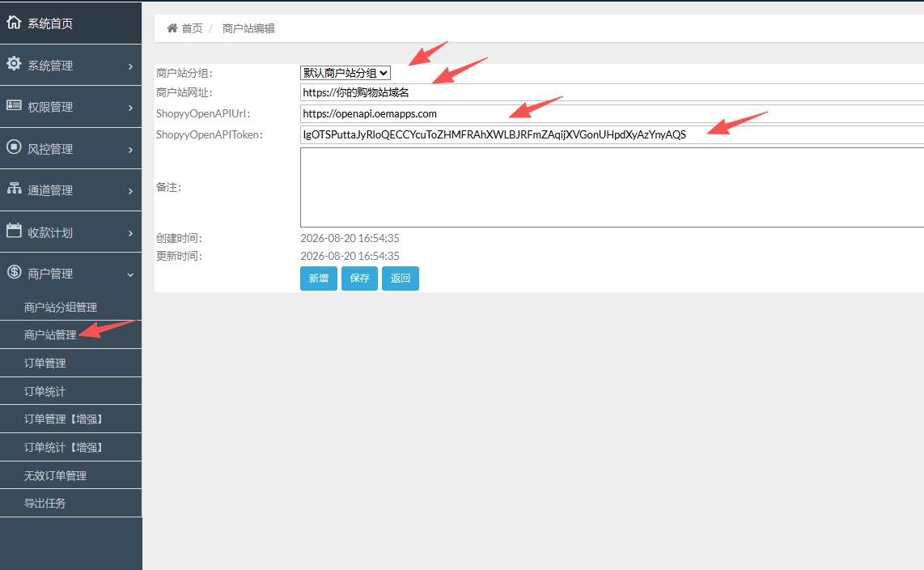Click the ShopyyOpenAPIToken: label
Viewport: 924px width, 570px height.
coord(210,134)
